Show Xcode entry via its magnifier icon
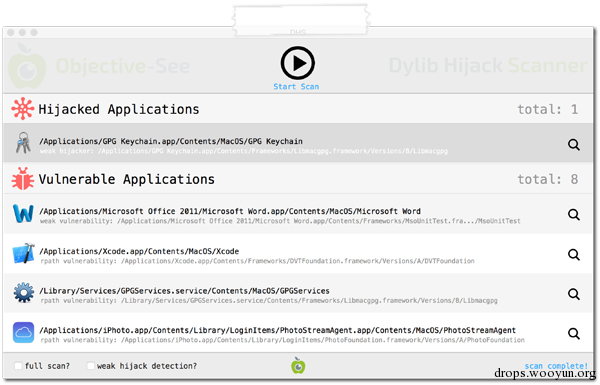 pyautogui.click(x=574, y=254)
